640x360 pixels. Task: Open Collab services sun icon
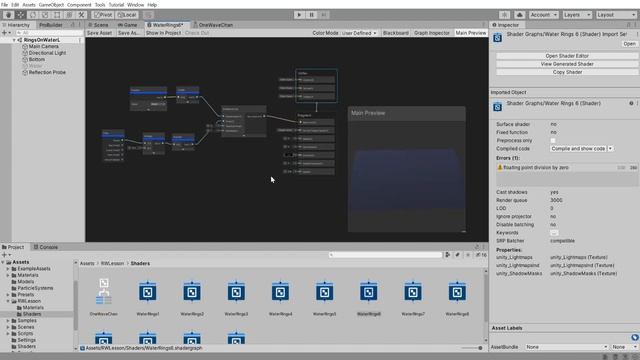point(505,15)
